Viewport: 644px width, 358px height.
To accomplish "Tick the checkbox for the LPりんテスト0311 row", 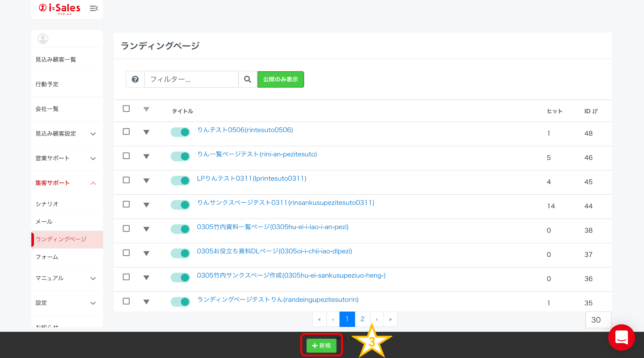I will click(126, 180).
